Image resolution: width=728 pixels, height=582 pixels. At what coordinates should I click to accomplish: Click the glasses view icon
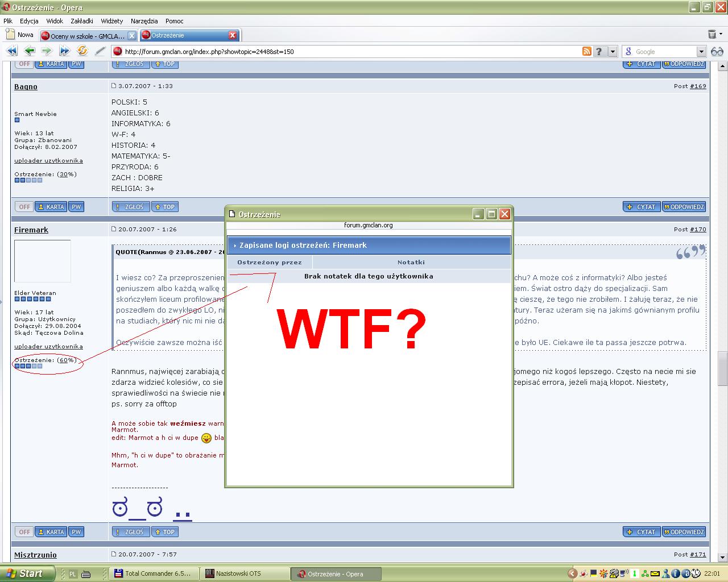tap(717, 51)
